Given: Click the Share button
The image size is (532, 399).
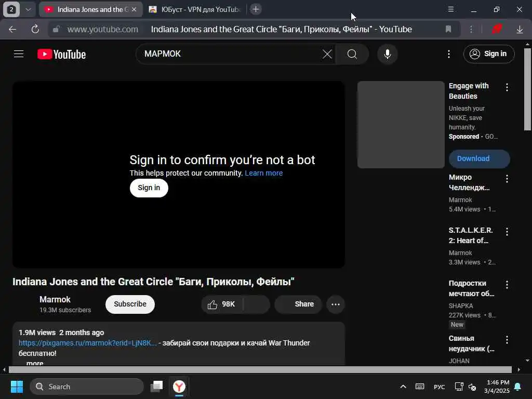Looking at the screenshot, I should pyautogui.click(x=298, y=304).
